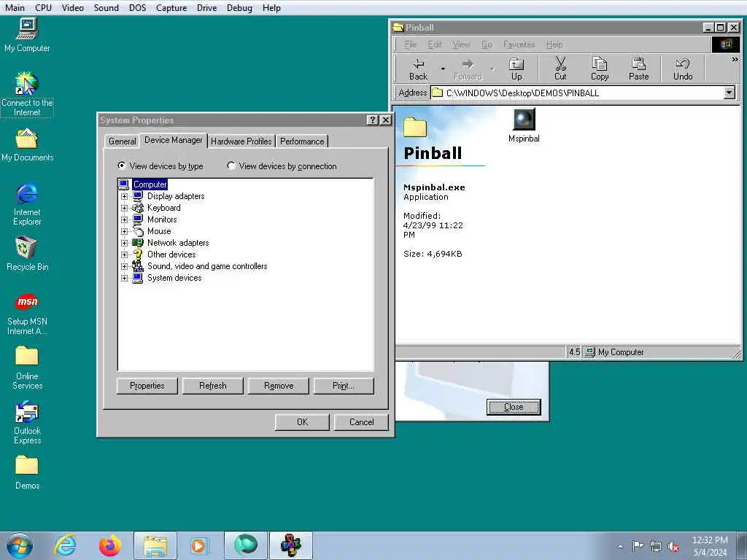Expand System devices node
This screenshot has height=560, width=747.
(124, 278)
